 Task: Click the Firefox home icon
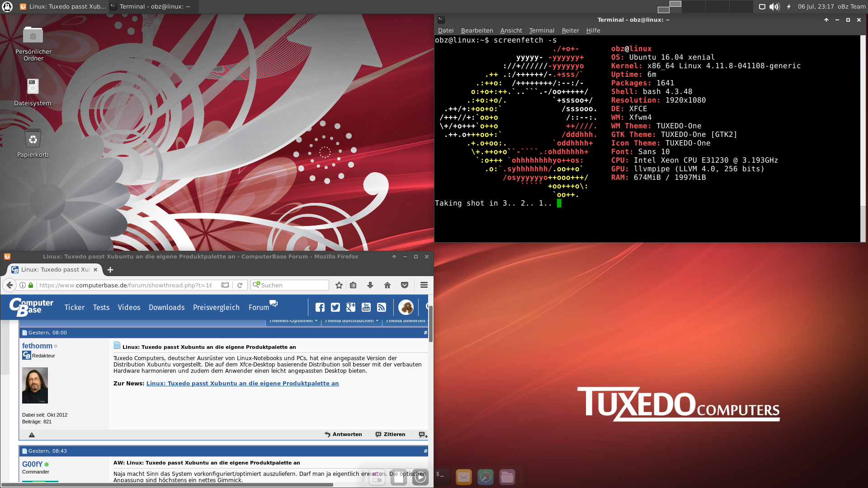tap(387, 285)
